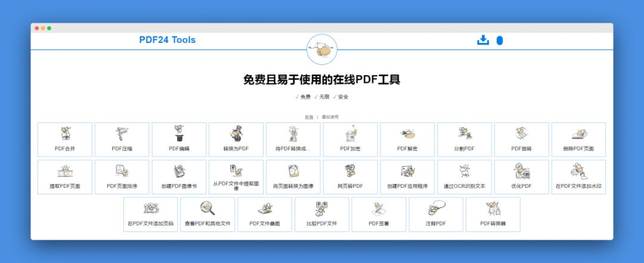Viewport: 644px width, 263px height.
Task: Open the PDF解密 (unlock) tool tile
Action: tap(407, 140)
